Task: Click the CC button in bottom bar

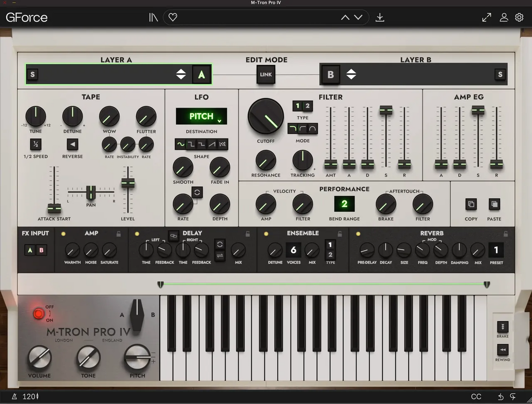Action: 476,396
